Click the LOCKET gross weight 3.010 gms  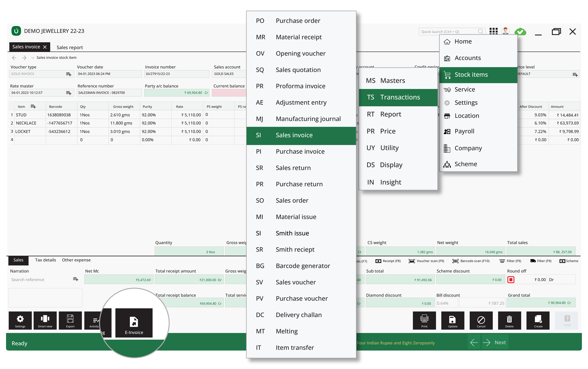[124, 132]
